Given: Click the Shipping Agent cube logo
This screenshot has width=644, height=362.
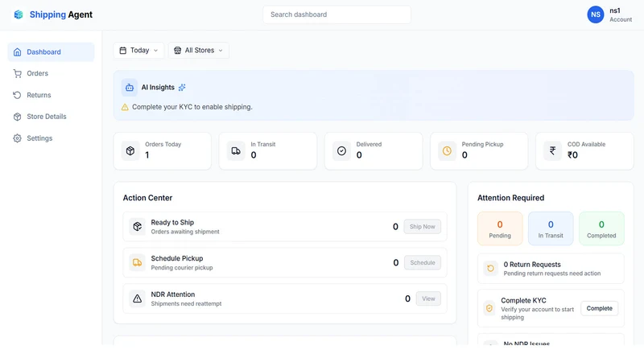Looking at the screenshot, I should tap(18, 14).
